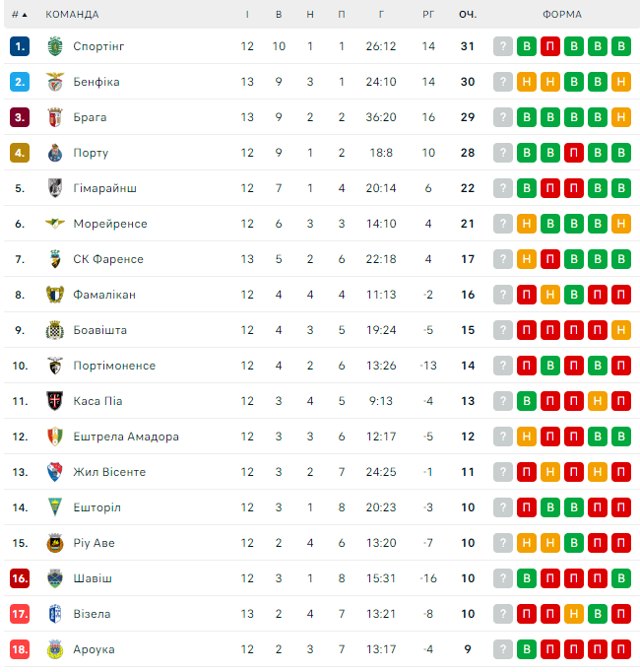The width and height of the screenshot is (640, 672).
Task: Click the Benfica club crest icon
Action: tap(55, 82)
